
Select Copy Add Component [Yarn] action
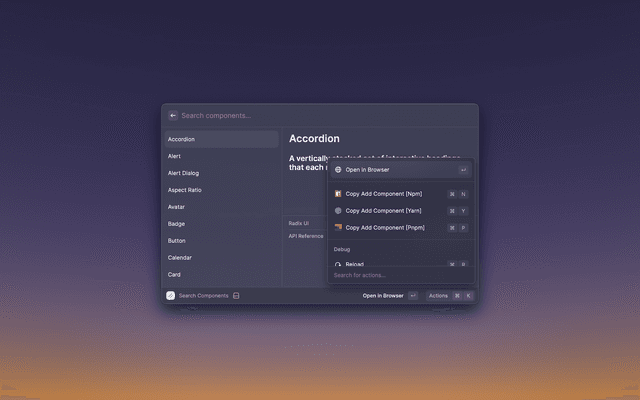(384, 211)
